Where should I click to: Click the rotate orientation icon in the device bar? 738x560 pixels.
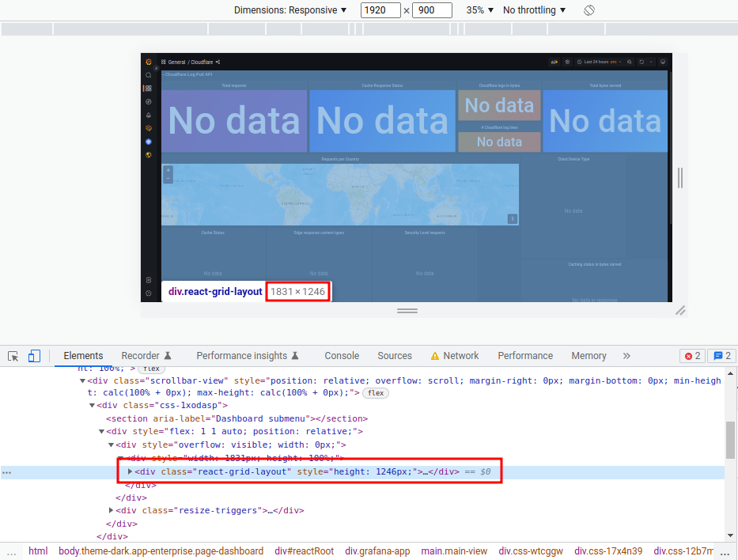click(589, 10)
